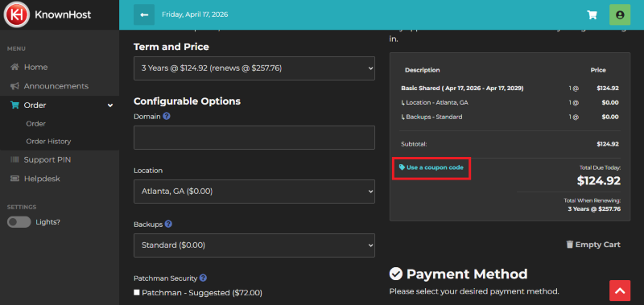Image resolution: width=644 pixels, height=305 pixels.
Task: Jump to top with red arrow button
Action: click(x=620, y=291)
